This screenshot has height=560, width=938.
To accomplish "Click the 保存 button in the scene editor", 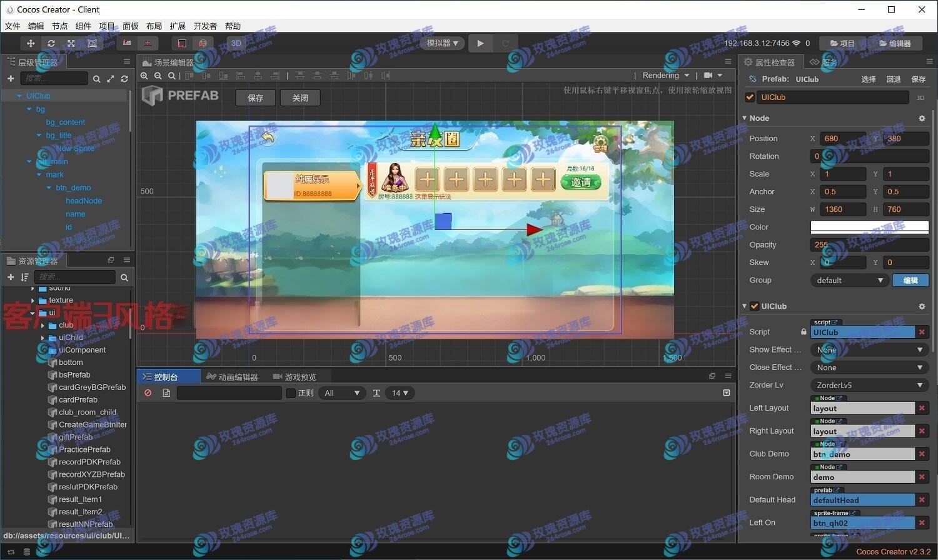I will click(256, 98).
